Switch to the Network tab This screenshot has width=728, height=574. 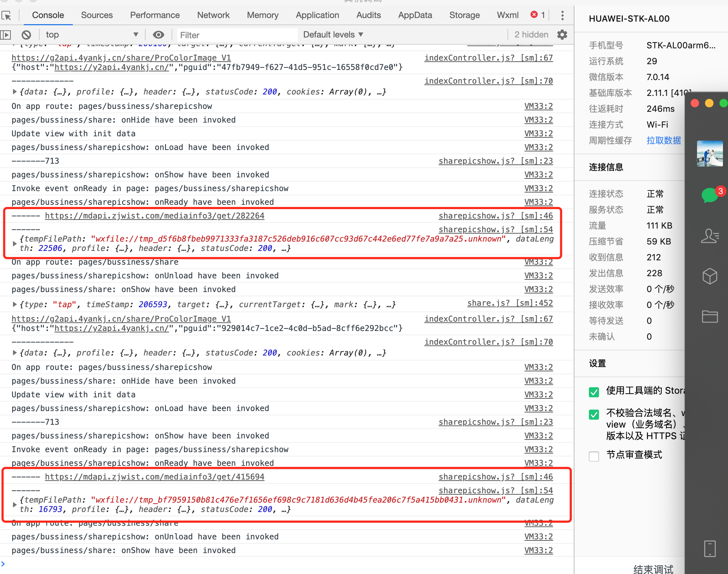[213, 15]
